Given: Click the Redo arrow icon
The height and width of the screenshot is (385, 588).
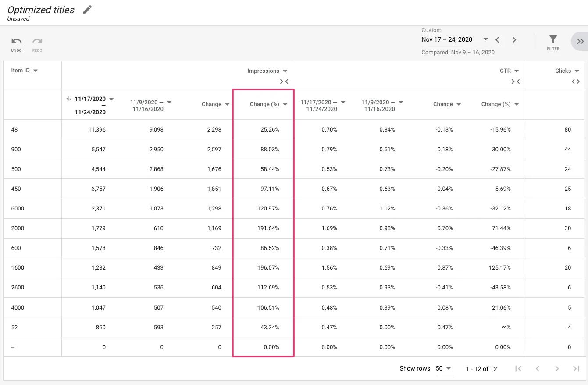Looking at the screenshot, I should pyautogui.click(x=37, y=41).
